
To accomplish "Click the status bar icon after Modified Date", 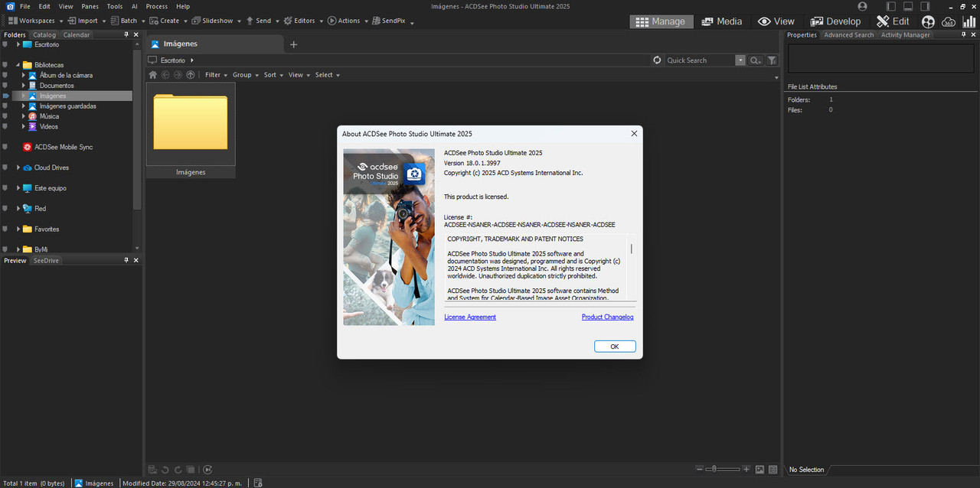I will [258, 483].
